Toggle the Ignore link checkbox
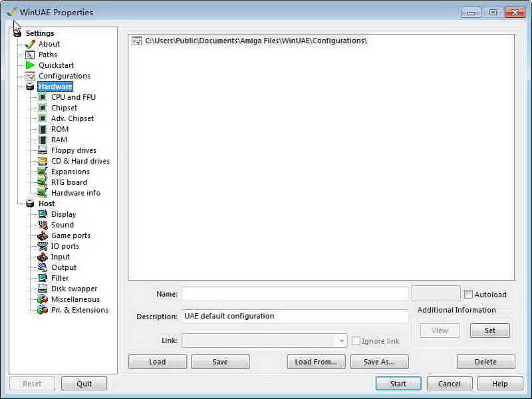Image resolution: width=532 pixels, height=399 pixels. click(x=356, y=341)
